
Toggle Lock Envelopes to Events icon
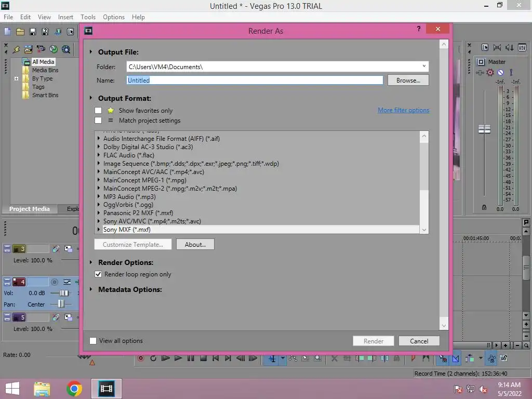point(491,358)
